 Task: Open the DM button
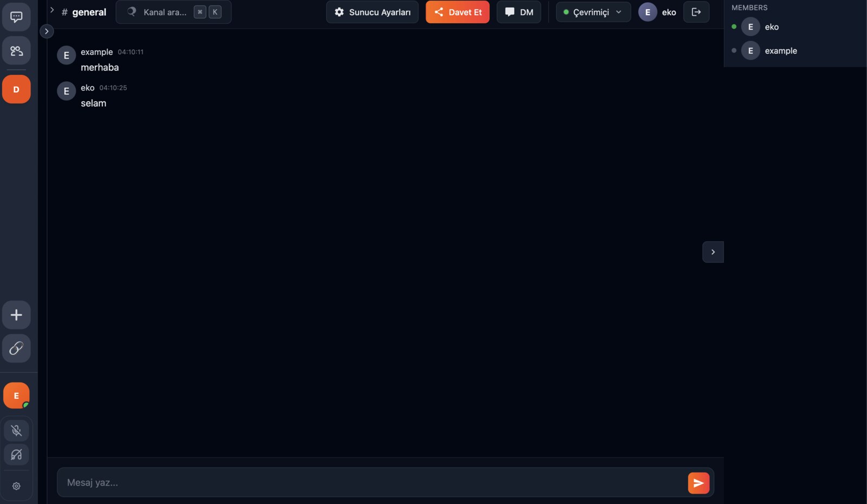[x=519, y=12]
